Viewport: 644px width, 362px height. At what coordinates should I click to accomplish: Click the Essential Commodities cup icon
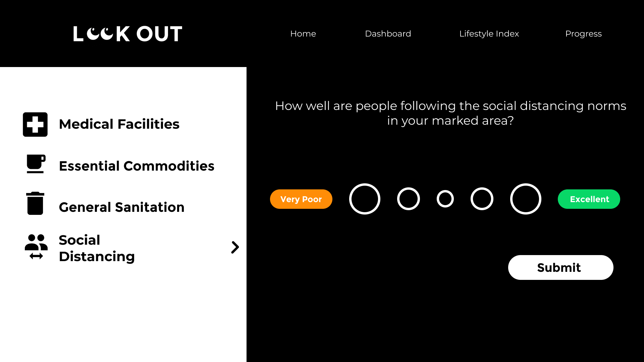point(36,164)
